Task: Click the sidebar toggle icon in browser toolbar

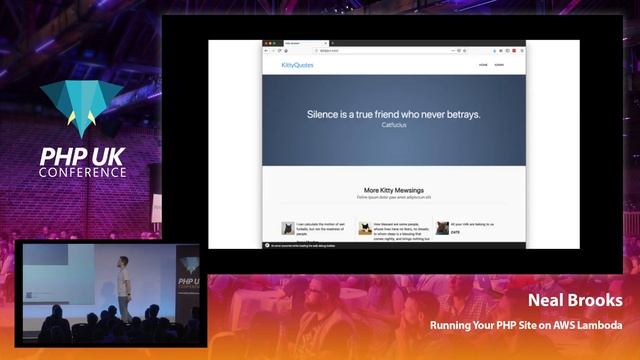Action: click(508, 51)
